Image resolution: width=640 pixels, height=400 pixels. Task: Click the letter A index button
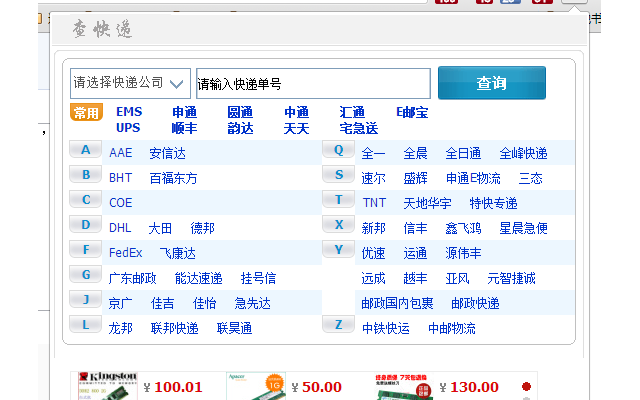85,149
